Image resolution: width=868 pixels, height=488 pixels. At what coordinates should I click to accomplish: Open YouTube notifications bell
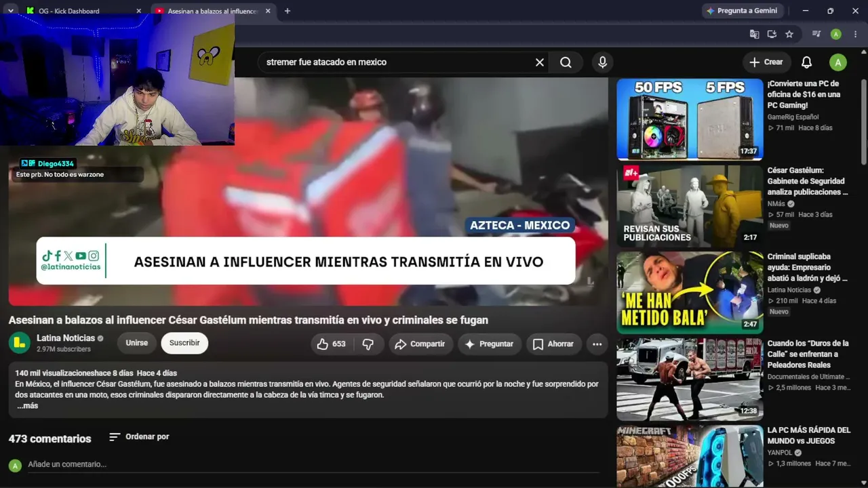pos(806,62)
